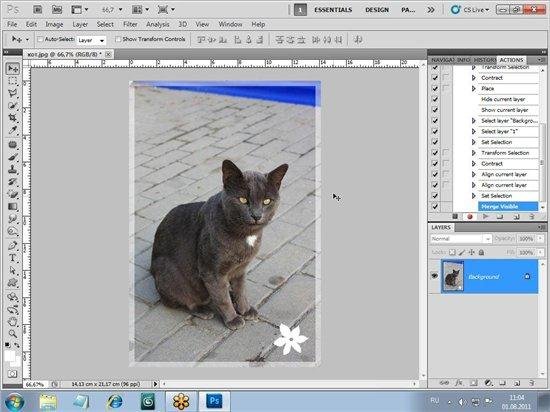The height and width of the screenshot is (412, 550).
Task: Select the History Brush tool
Action: (x=13, y=182)
